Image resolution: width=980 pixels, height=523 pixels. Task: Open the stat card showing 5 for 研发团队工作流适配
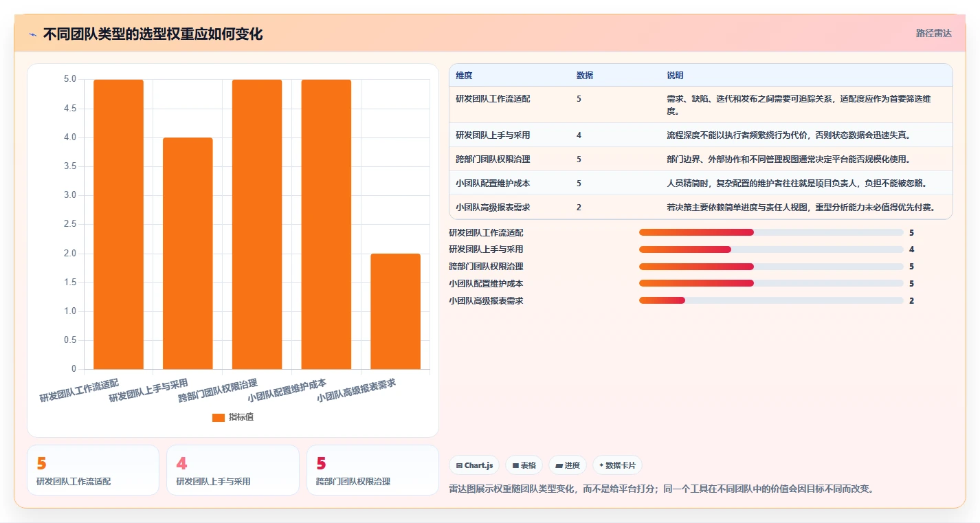click(x=93, y=470)
